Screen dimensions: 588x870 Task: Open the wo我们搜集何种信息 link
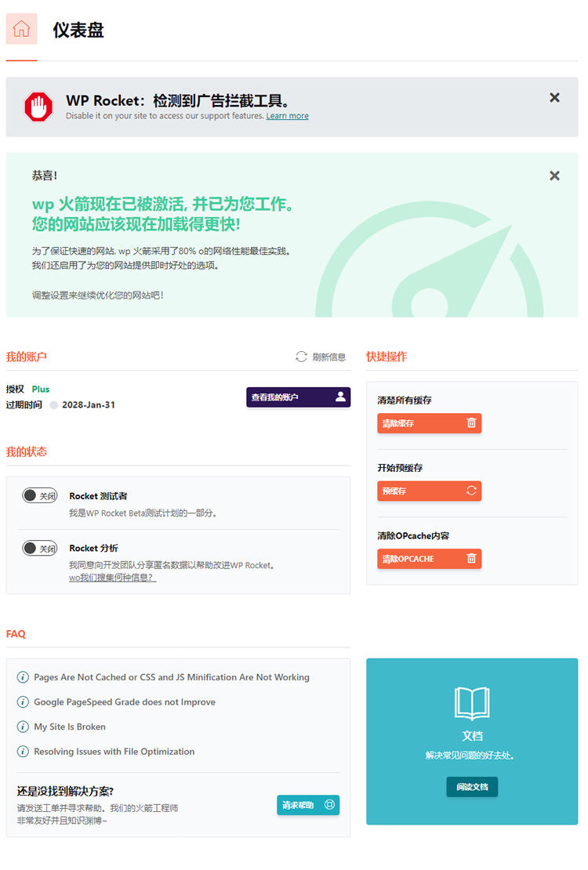[113, 578]
